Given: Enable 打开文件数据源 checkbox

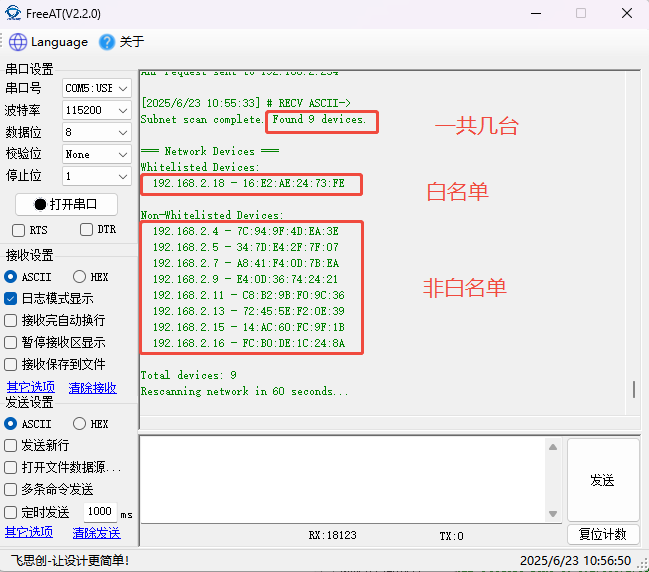Looking at the screenshot, I should tap(10, 468).
